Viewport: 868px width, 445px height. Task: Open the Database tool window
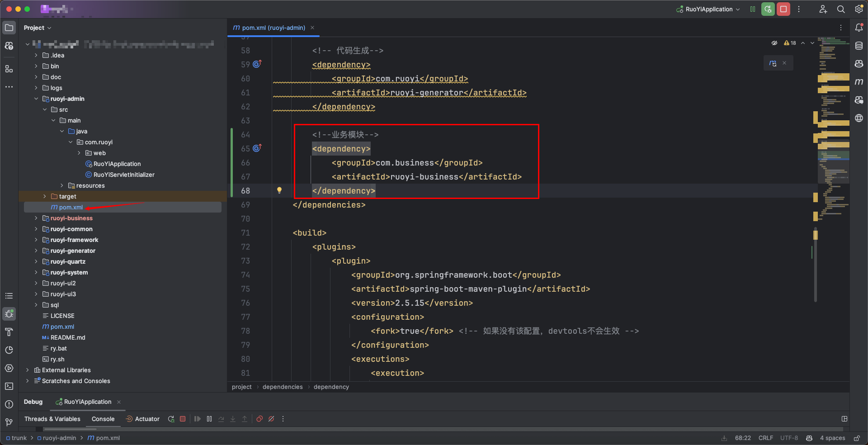point(859,46)
